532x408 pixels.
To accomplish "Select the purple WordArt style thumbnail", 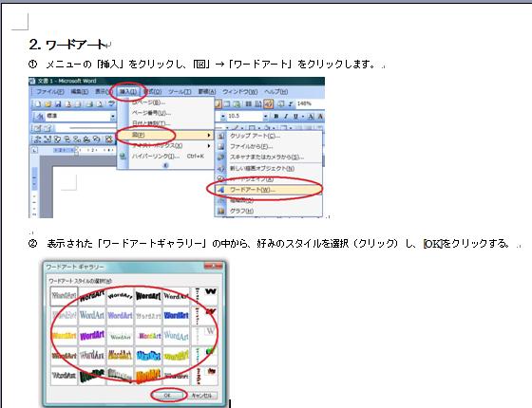I will [92, 336].
